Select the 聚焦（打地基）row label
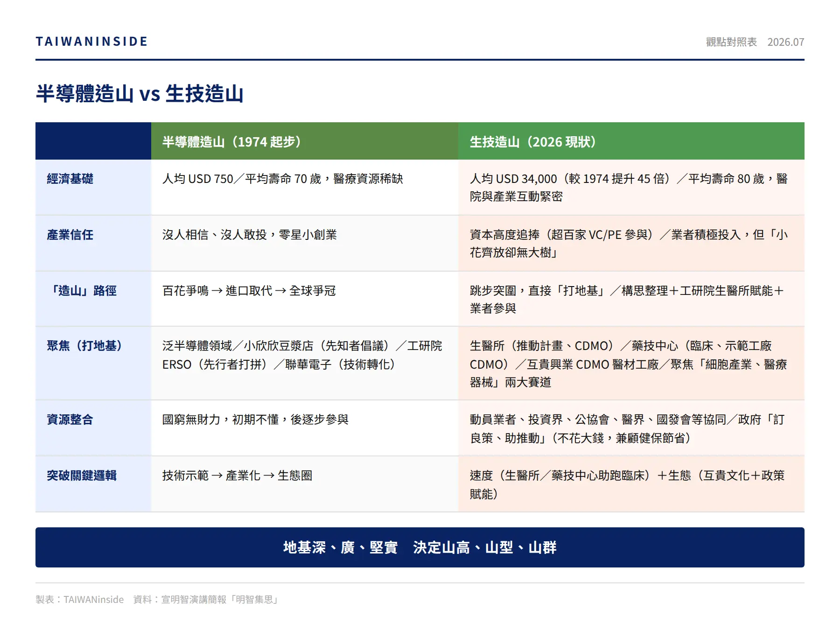This screenshot has width=840, height=630. 84,346
